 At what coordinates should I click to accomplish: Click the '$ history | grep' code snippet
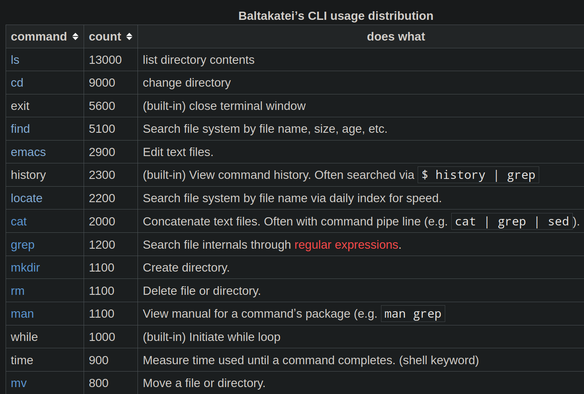point(478,175)
